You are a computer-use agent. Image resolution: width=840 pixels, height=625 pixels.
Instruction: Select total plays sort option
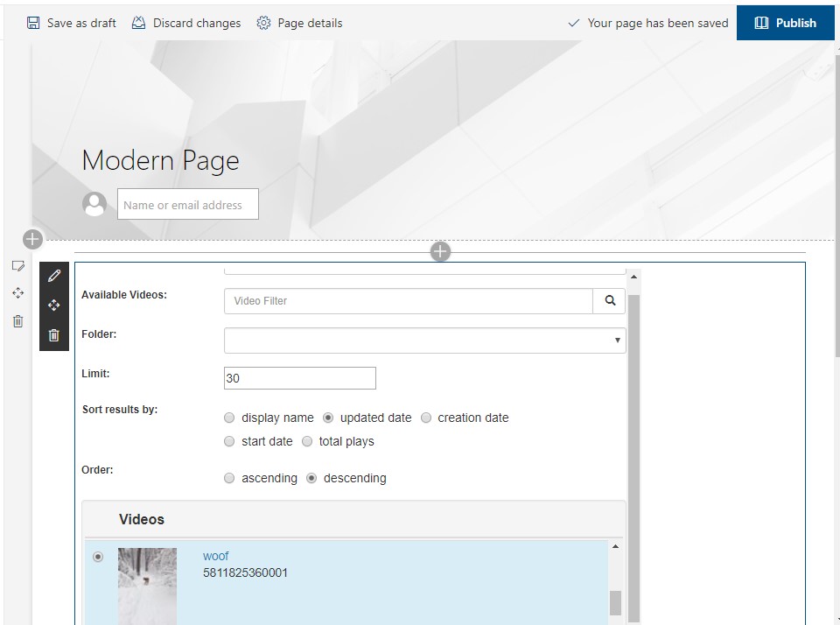point(307,442)
